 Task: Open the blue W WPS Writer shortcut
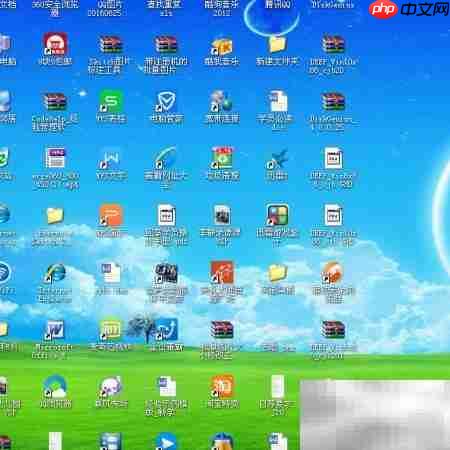pos(111,159)
